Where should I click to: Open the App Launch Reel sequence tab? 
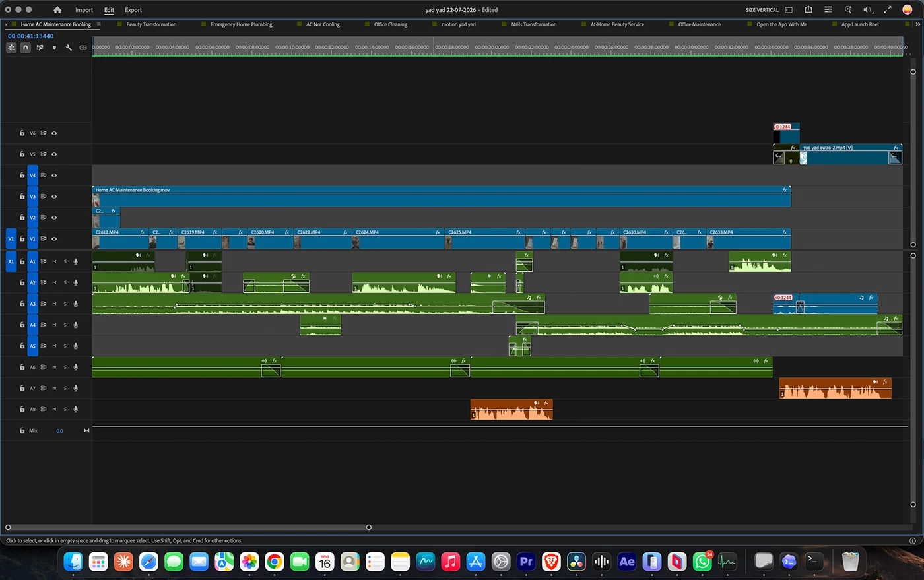[860, 24]
